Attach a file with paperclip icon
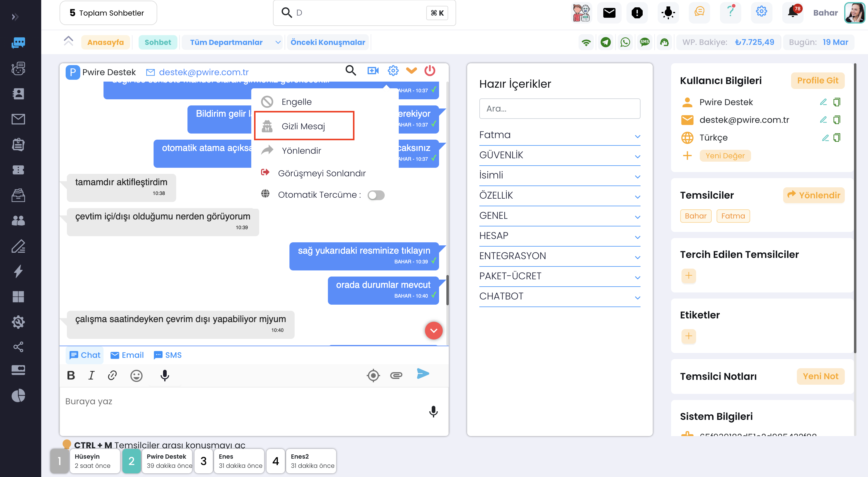Screen dimensions: 868x477 tap(396, 375)
